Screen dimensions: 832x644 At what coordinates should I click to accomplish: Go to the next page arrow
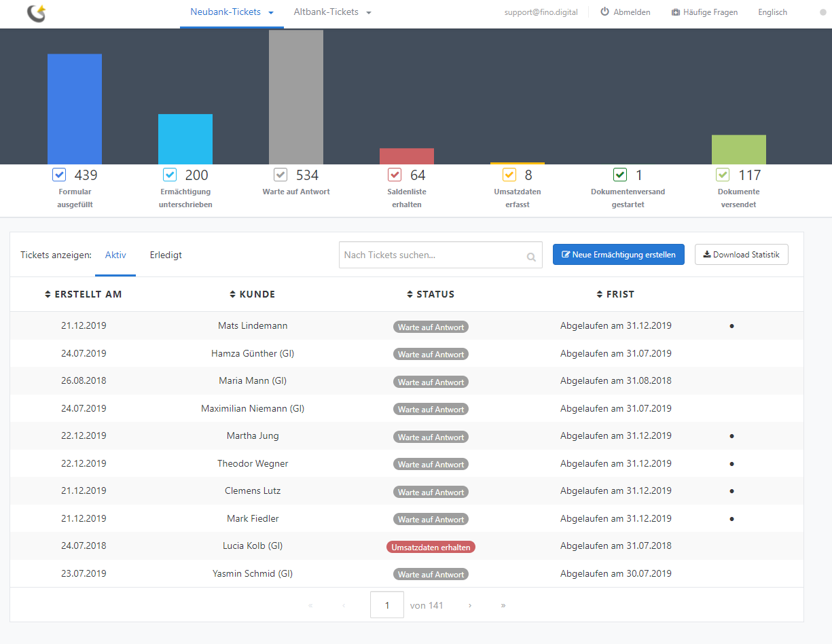[x=470, y=605]
